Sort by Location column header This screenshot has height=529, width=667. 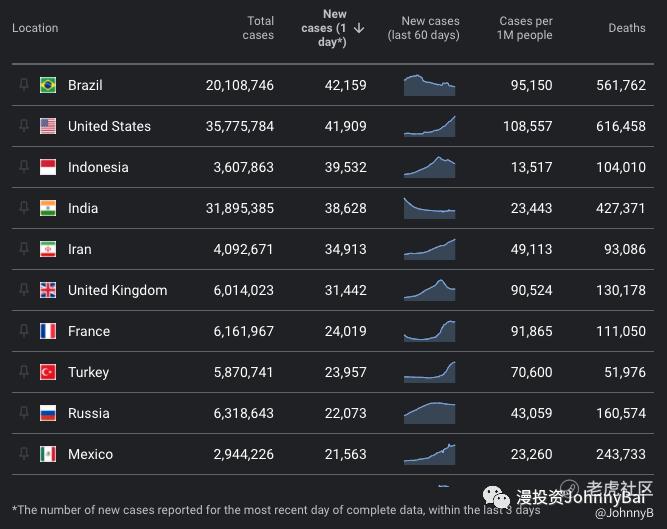tap(35, 28)
